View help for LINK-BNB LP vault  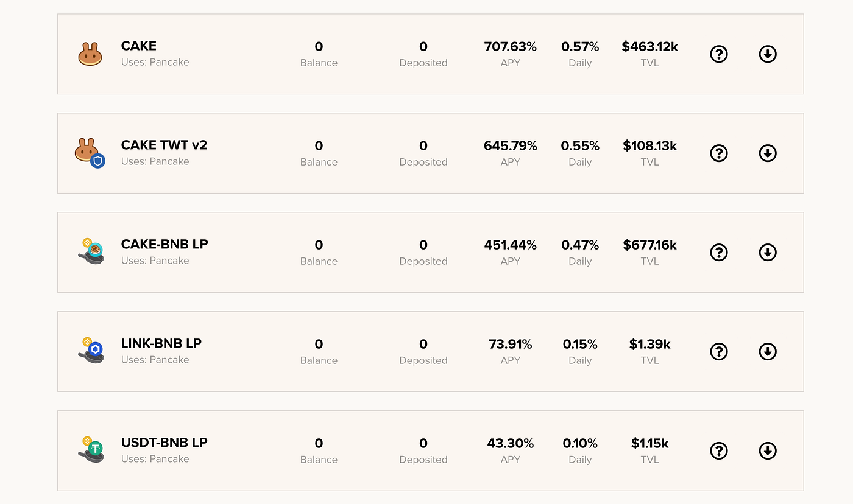(x=719, y=351)
